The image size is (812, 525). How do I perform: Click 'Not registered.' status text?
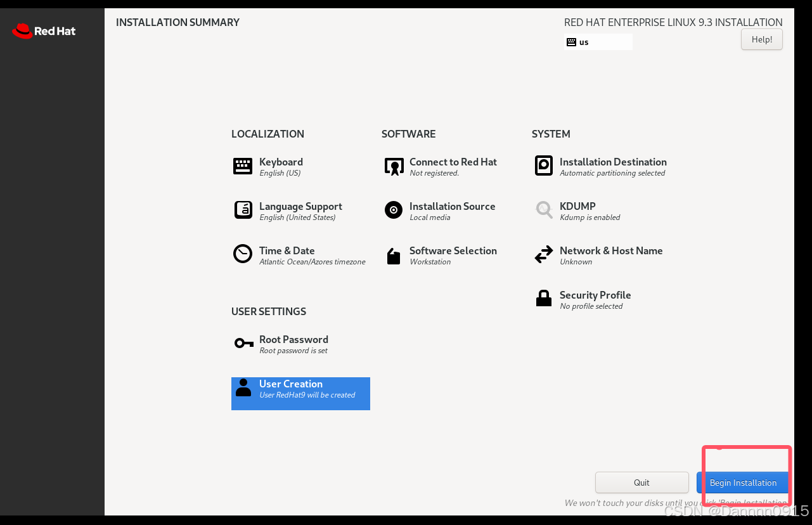(x=434, y=173)
